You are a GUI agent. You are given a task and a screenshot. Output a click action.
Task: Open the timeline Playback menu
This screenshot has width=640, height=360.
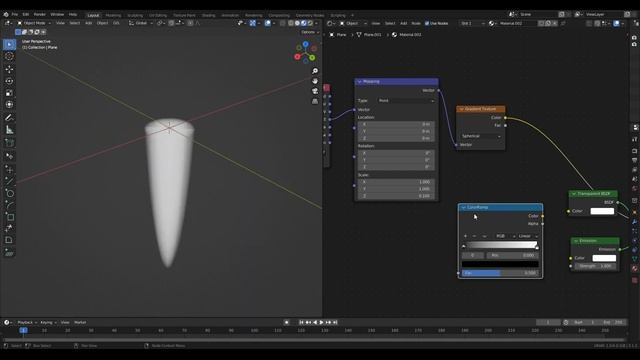click(x=27, y=322)
